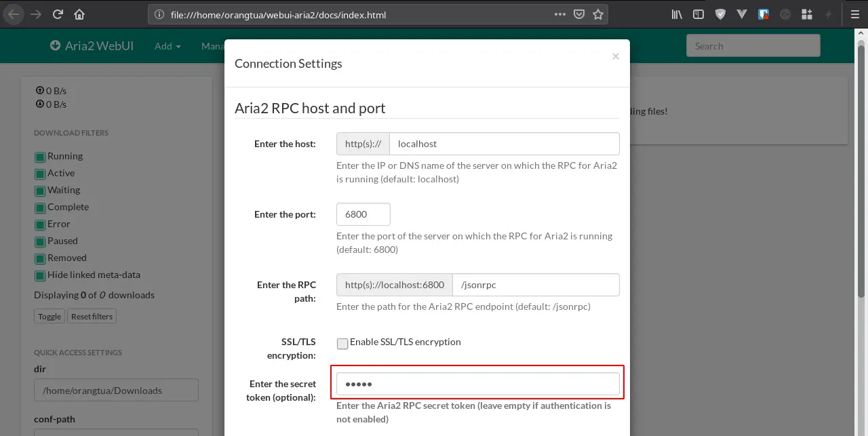
Task: Click the browser home icon
Action: coord(80,14)
